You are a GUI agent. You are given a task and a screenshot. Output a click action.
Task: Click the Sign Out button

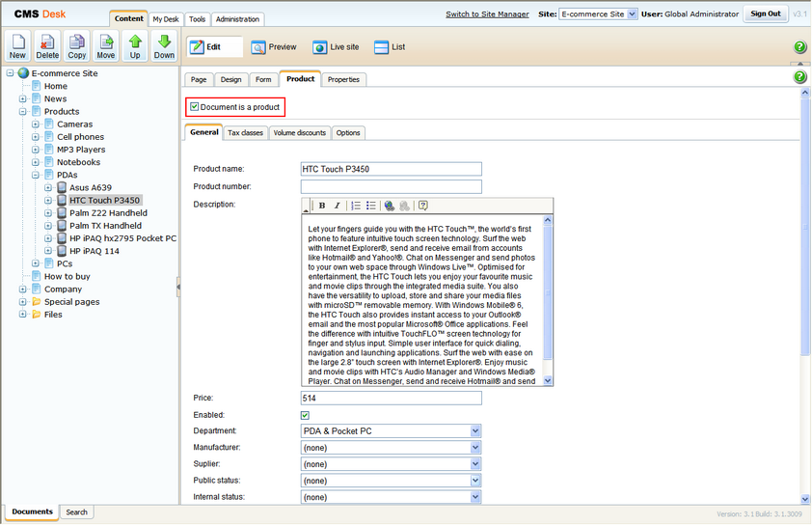[x=766, y=14]
